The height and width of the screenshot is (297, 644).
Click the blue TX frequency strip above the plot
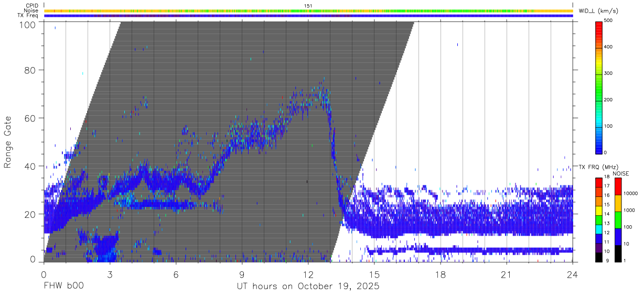308,15
